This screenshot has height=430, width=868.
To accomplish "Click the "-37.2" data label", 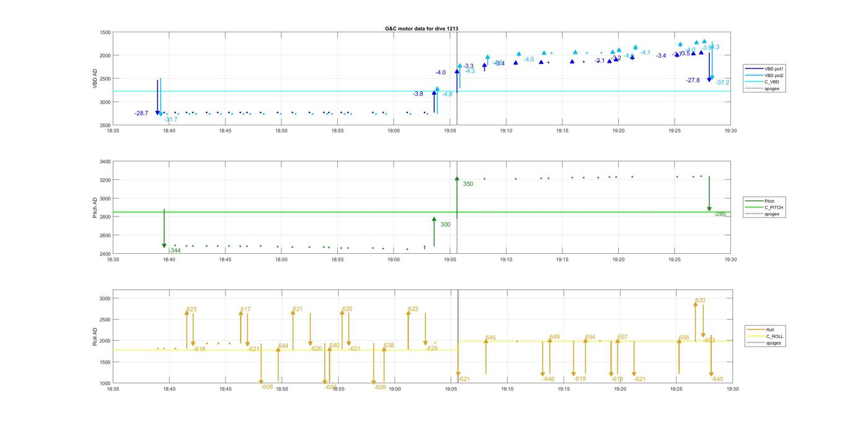I will pos(722,83).
